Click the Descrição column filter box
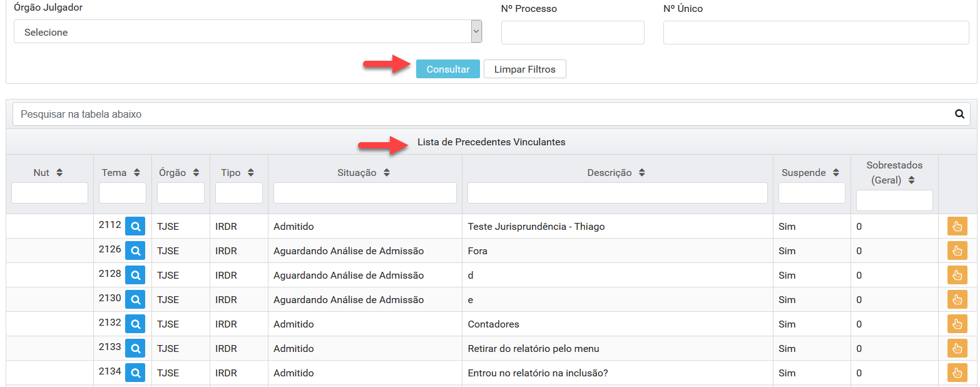This screenshot has width=980, height=387. (617, 193)
